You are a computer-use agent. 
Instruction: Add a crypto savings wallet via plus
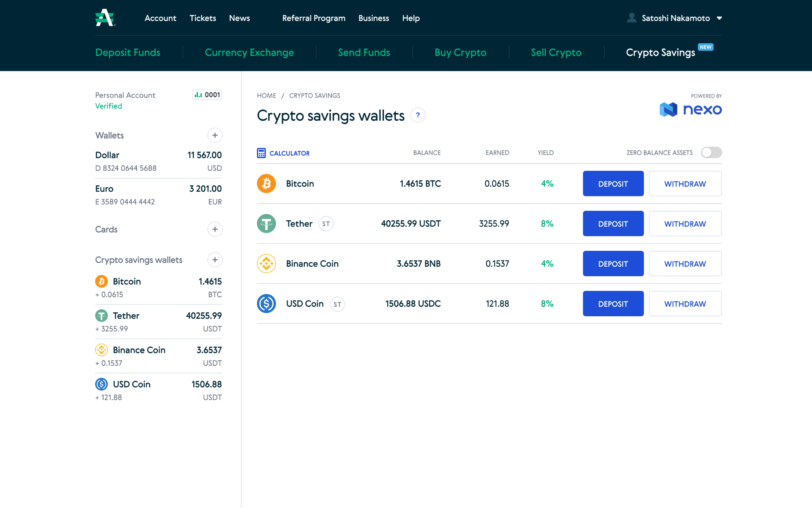[215, 260]
